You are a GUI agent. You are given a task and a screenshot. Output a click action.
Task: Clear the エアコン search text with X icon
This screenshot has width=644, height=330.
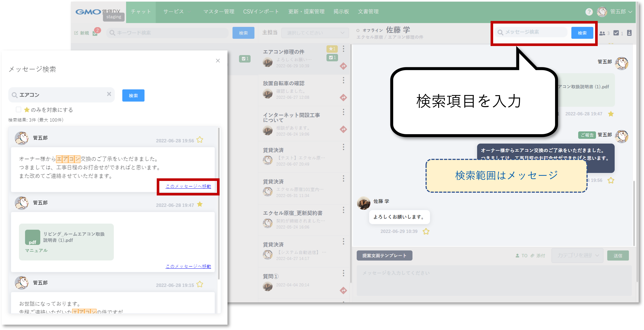pyautogui.click(x=109, y=94)
